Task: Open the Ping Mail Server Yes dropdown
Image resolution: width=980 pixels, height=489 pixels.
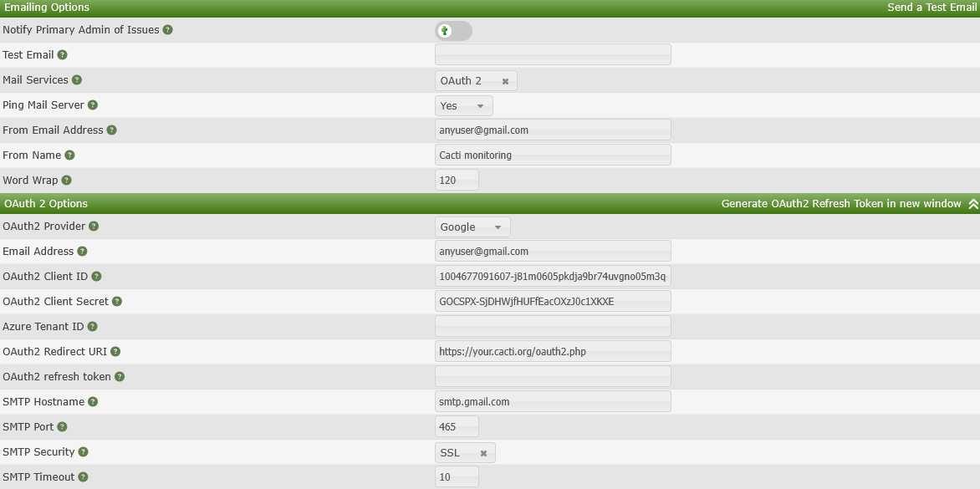Action: point(464,105)
